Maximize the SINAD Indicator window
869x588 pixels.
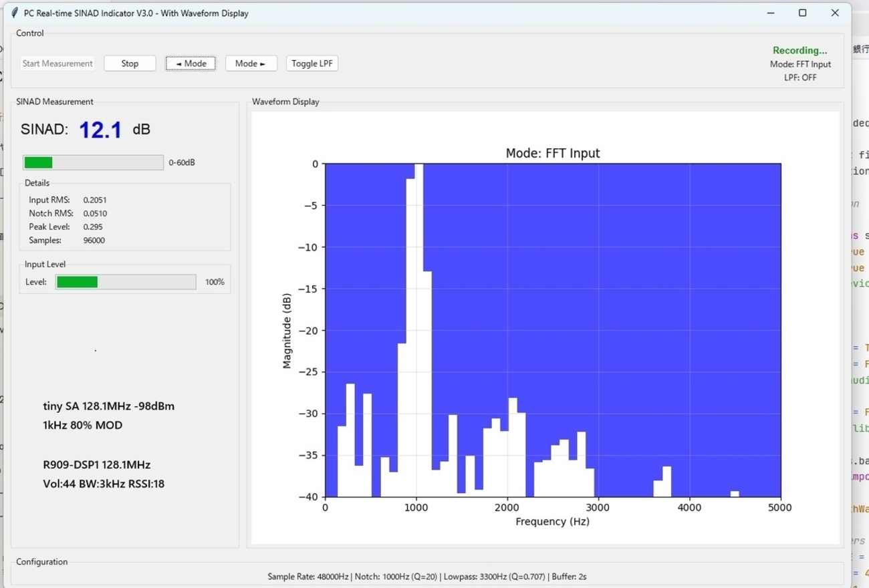click(803, 13)
